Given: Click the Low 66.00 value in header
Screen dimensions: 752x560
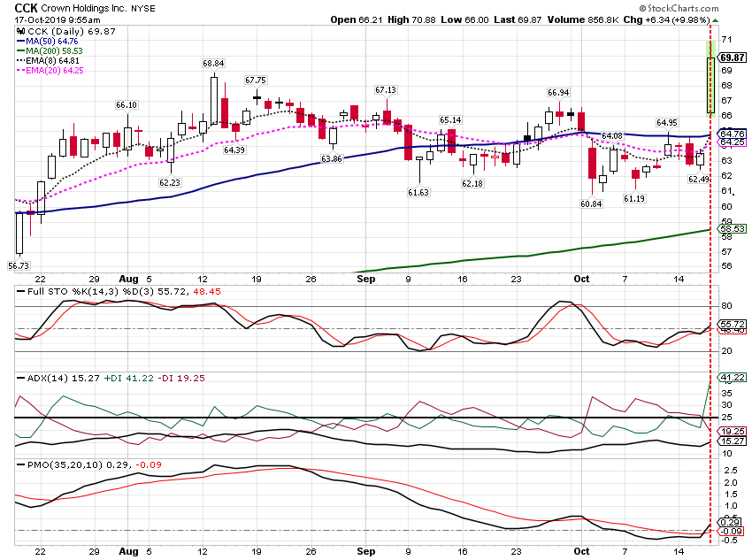Looking at the screenshot, I should click(x=464, y=19).
